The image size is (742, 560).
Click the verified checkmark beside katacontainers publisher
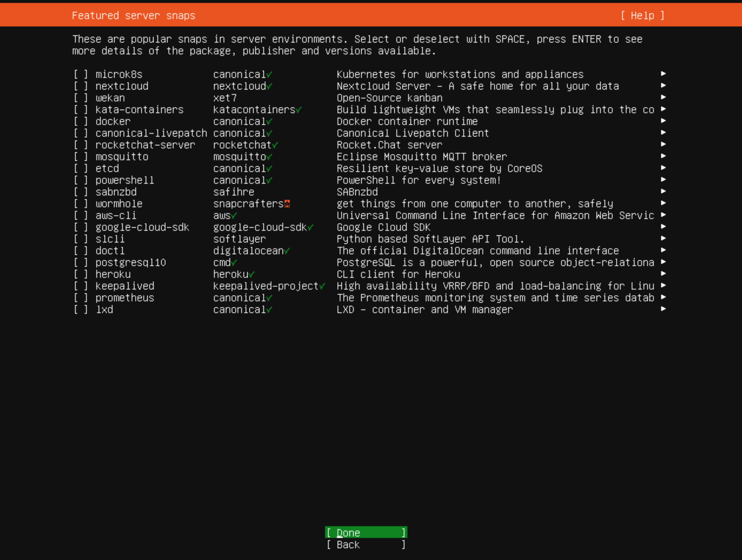pos(299,110)
